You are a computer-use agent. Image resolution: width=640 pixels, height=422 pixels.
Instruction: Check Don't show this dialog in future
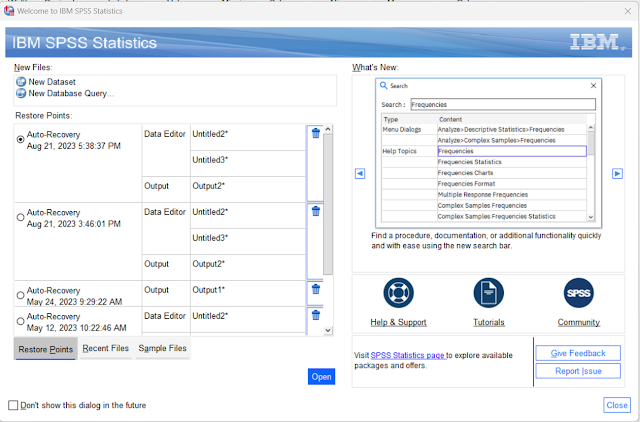(13, 405)
